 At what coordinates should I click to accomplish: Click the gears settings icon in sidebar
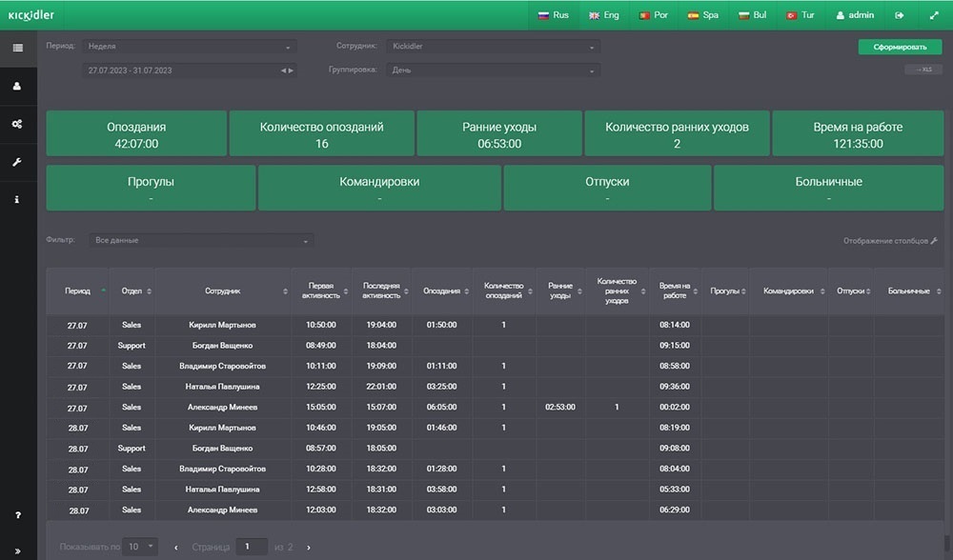tap(18, 124)
